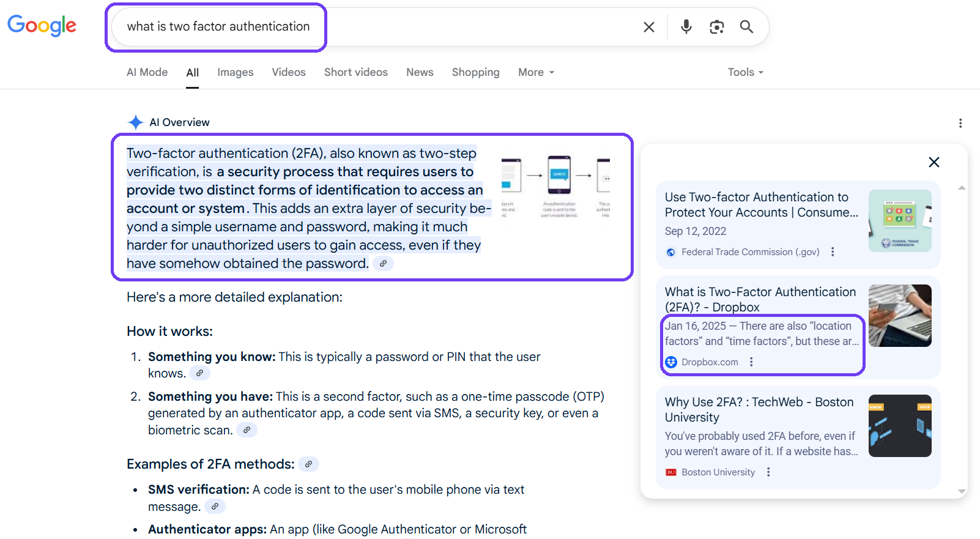
Task: Close the sources side panel
Action: point(934,162)
